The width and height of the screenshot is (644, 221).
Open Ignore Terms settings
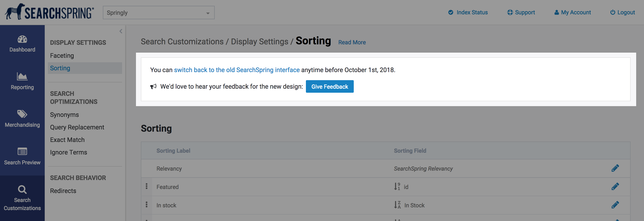pyautogui.click(x=68, y=152)
